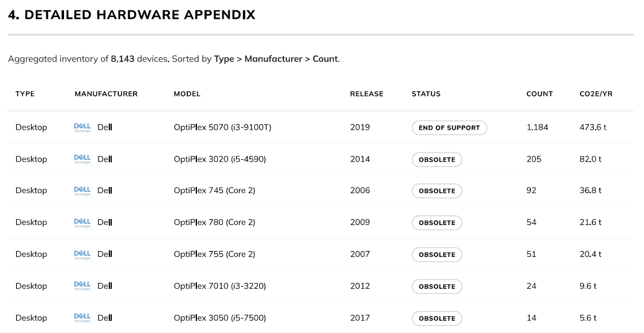Select the End of Support status badge
This screenshot has width=644, height=333.
click(449, 128)
